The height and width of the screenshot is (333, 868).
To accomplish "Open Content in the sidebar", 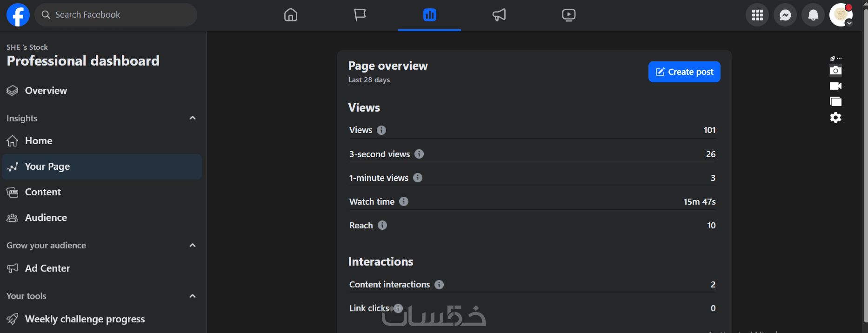I will 102,192.
